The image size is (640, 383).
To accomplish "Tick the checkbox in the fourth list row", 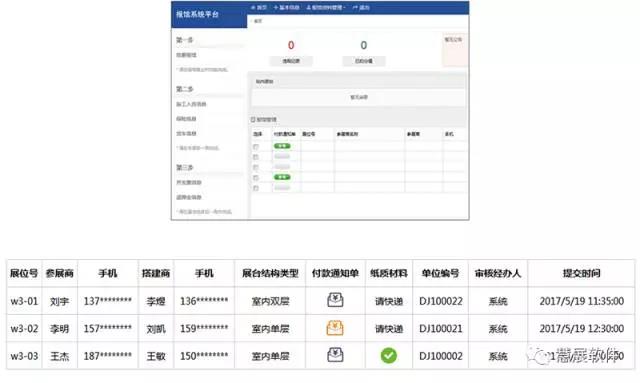I will [256, 178].
